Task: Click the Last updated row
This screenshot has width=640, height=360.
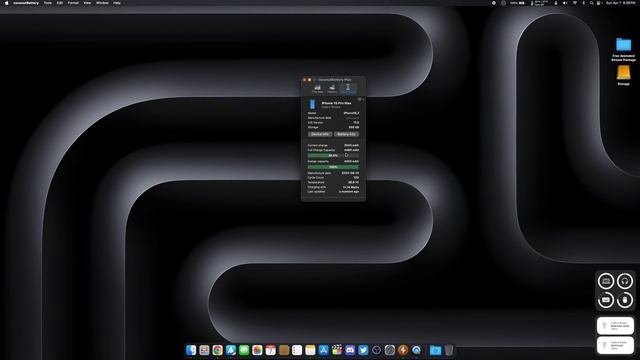Action: coord(333,191)
